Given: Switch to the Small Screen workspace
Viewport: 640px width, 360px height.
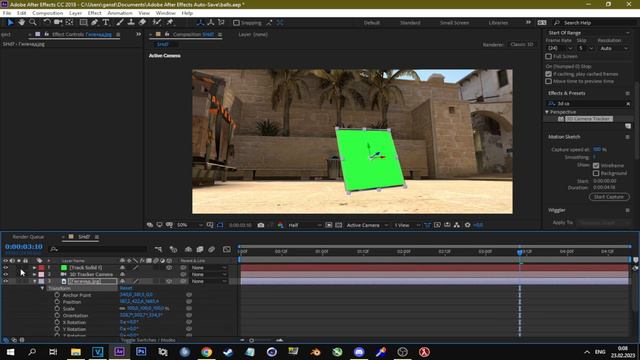Looking at the screenshot, I should coord(454,22).
